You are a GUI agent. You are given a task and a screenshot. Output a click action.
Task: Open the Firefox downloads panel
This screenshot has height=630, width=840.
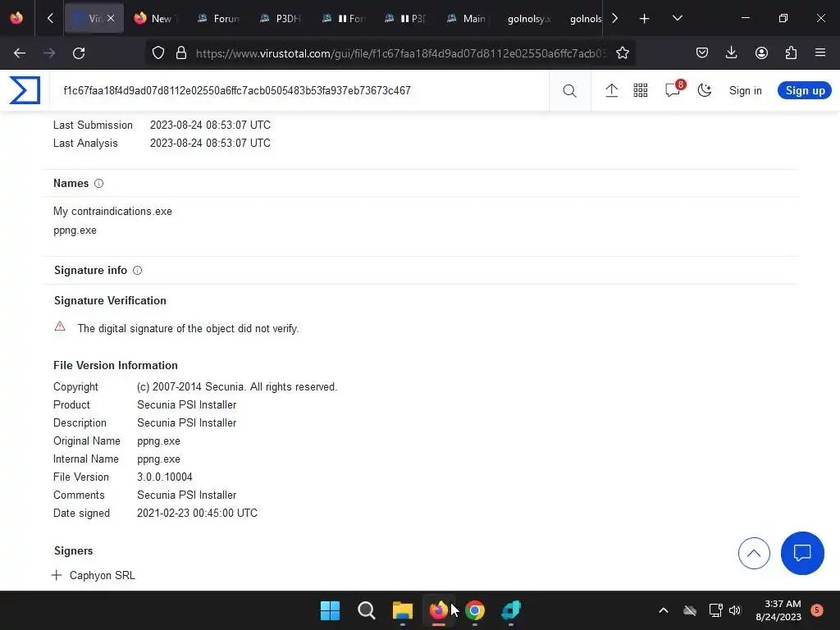(731, 53)
